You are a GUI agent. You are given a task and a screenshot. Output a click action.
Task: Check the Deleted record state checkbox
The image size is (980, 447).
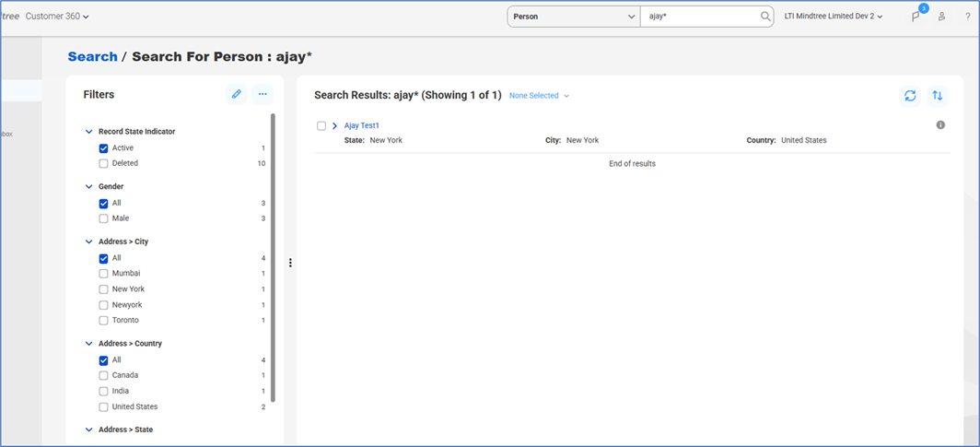[x=103, y=163]
